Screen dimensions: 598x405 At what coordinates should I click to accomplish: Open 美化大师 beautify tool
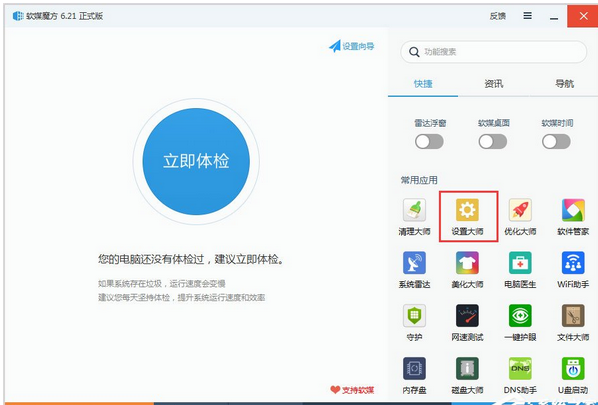(467, 270)
